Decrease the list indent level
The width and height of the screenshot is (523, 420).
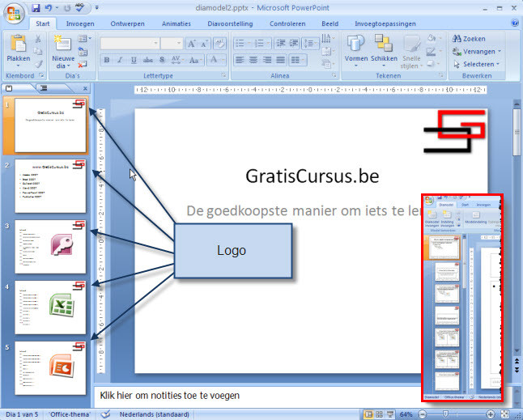(x=281, y=43)
